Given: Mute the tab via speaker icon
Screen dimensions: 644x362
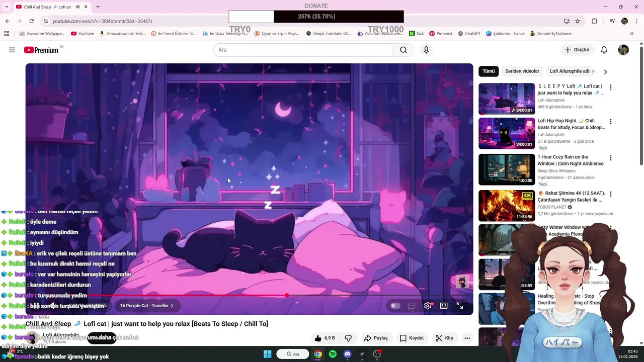Looking at the screenshot, I should pyautogui.click(x=77, y=7).
